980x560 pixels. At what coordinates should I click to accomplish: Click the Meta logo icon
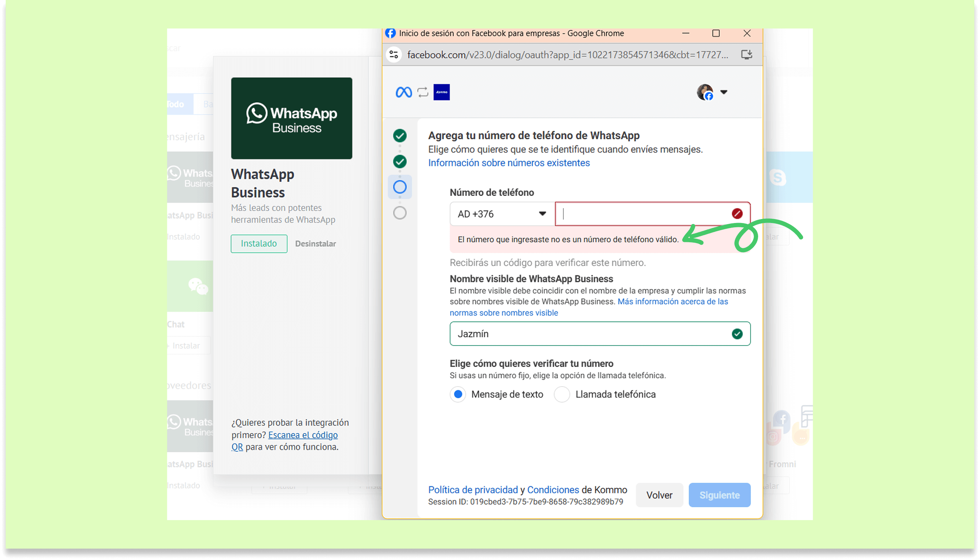[403, 92]
